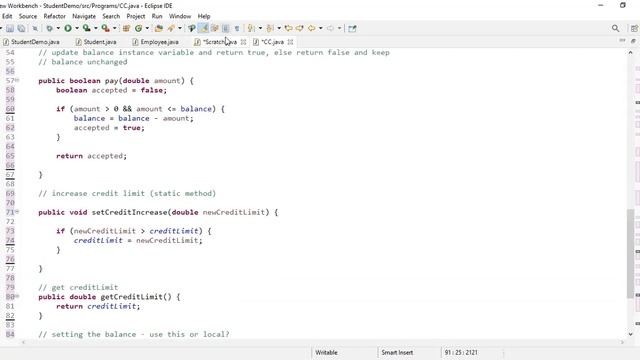
Task: Click the External Tools run icon
Action: [x=105, y=28]
